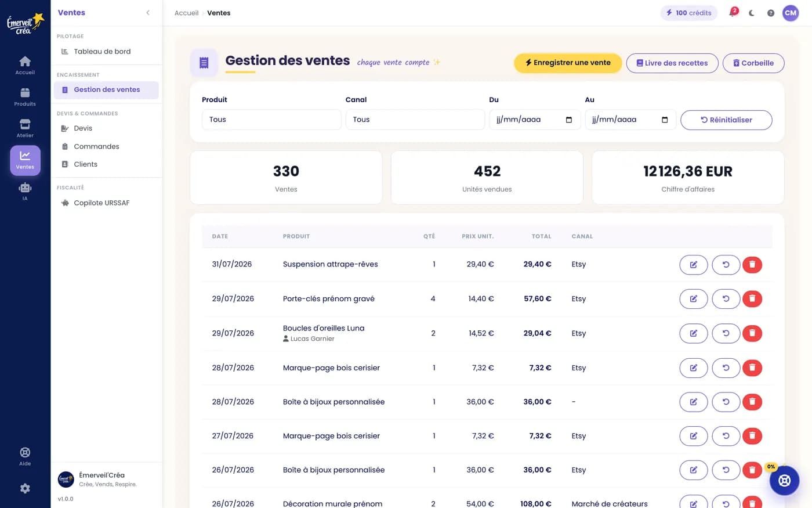Refund the Porte-clés prénom gravé sale
The image size is (812, 508).
tap(726, 299)
